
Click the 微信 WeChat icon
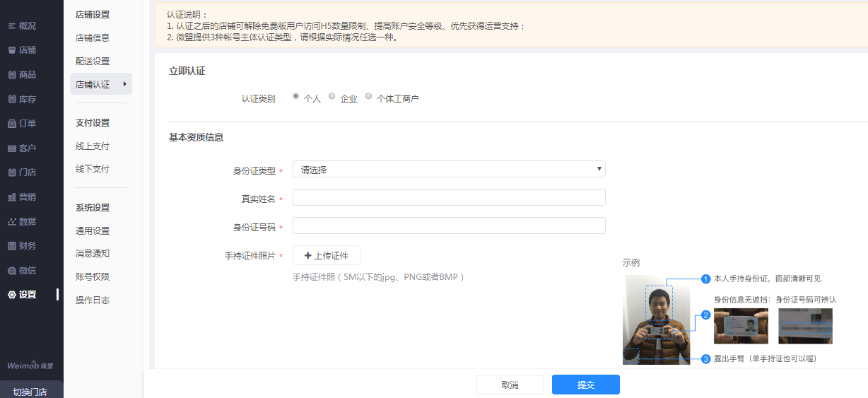click(12, 271)
